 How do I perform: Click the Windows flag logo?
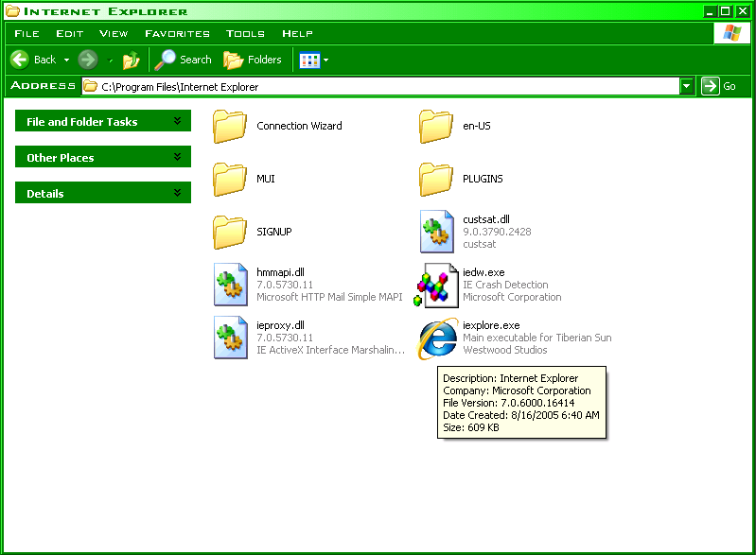click(732, 33)
